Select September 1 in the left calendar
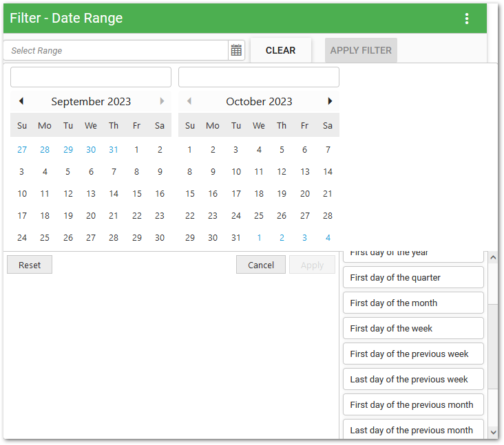The image size is (504, 445). click(136, 150)
